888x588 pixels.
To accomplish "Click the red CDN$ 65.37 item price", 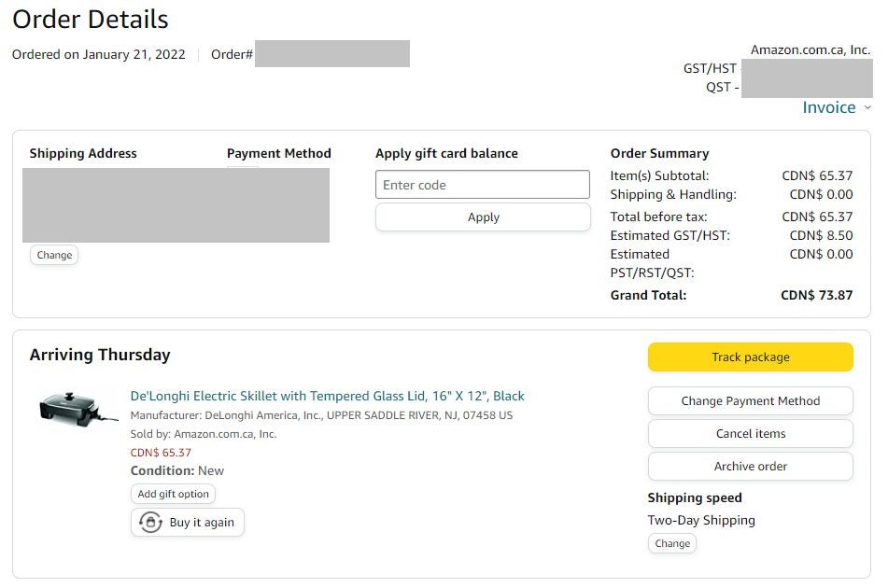I will click(x=161, y=453).
